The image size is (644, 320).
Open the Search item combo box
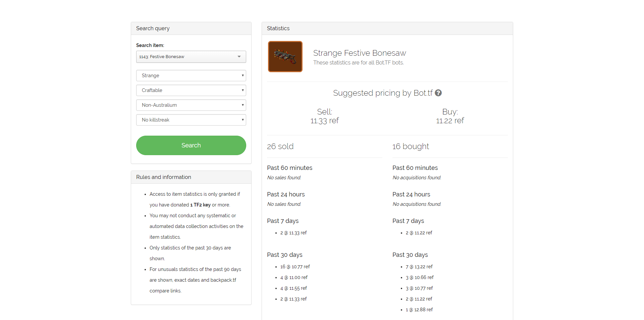[191, 57]
